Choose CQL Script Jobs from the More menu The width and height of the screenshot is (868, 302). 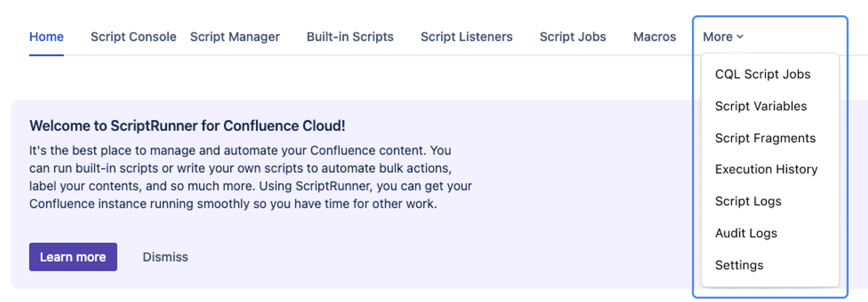763,74
